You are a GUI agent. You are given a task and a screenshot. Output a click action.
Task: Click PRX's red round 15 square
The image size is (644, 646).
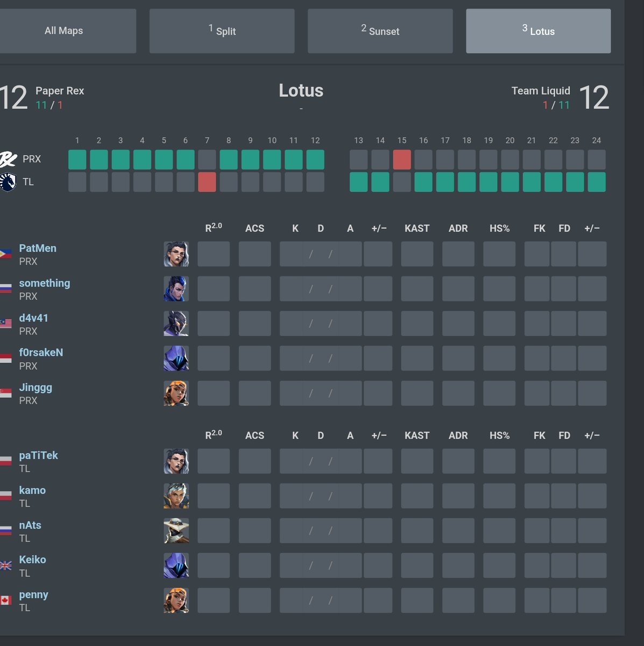click(402, 159)
